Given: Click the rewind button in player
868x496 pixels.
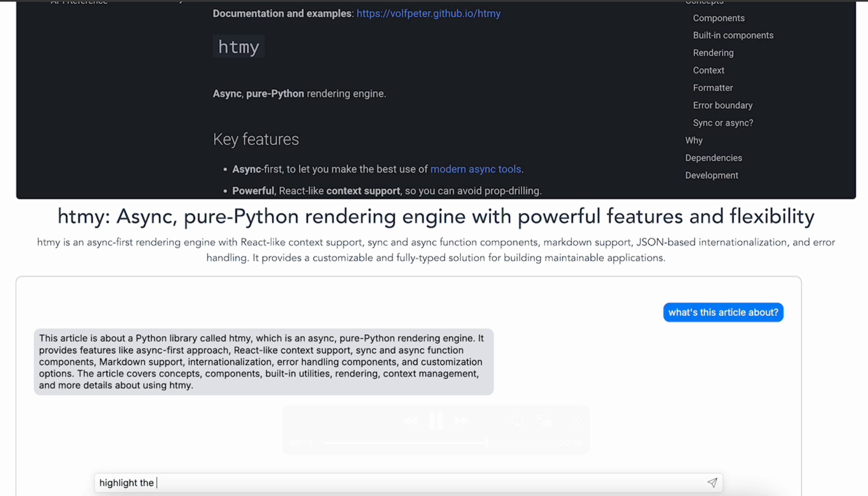Looking at the screenshot, I should [410, 421].
